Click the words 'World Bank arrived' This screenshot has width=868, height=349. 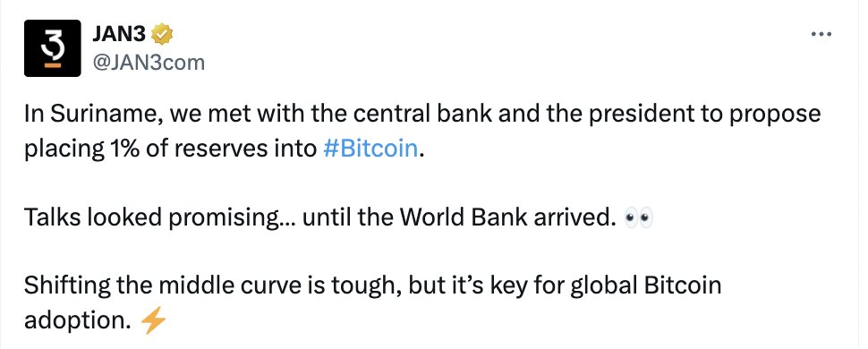click(x=506, y=217)
